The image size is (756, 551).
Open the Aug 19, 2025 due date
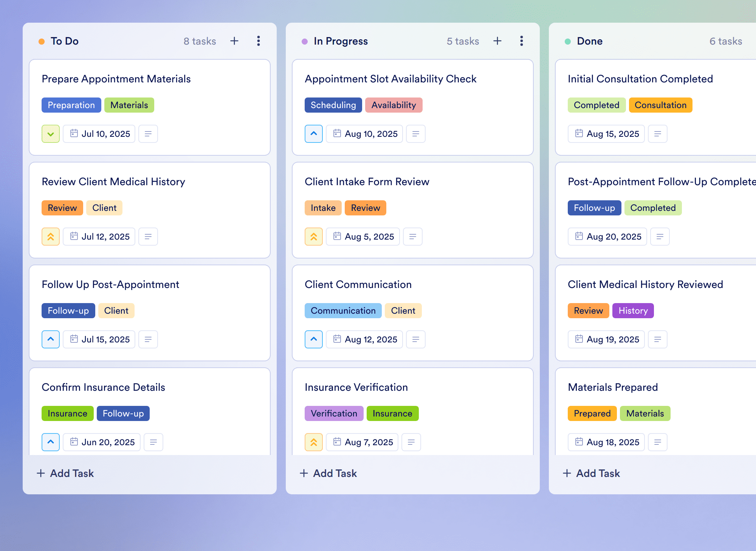[x=606, y=339]
